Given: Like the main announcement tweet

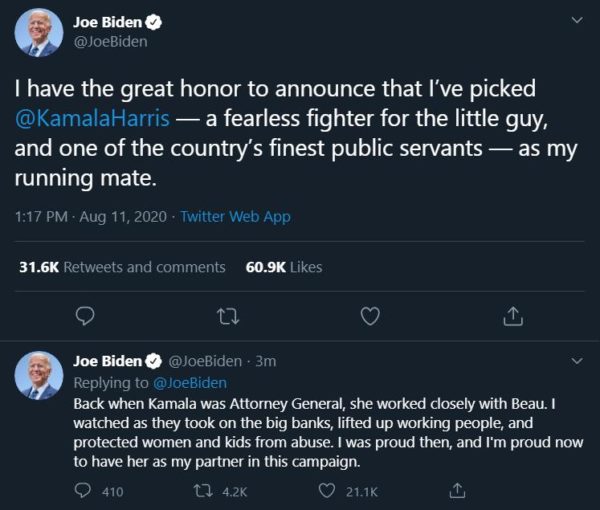Looking at the screenshot, I should [370, 316].
